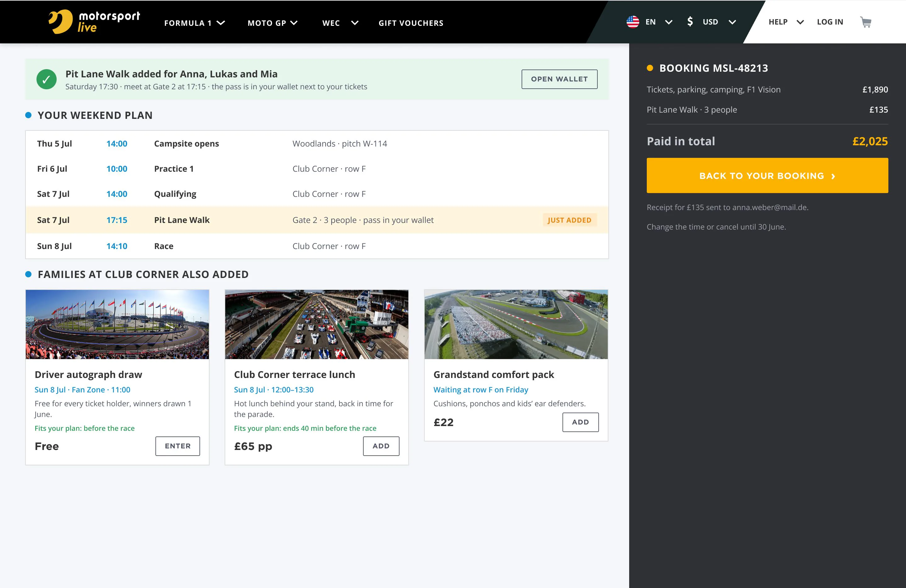
Task: Select the Sun 8 Jul Race row
Action: tap(317, 246)
